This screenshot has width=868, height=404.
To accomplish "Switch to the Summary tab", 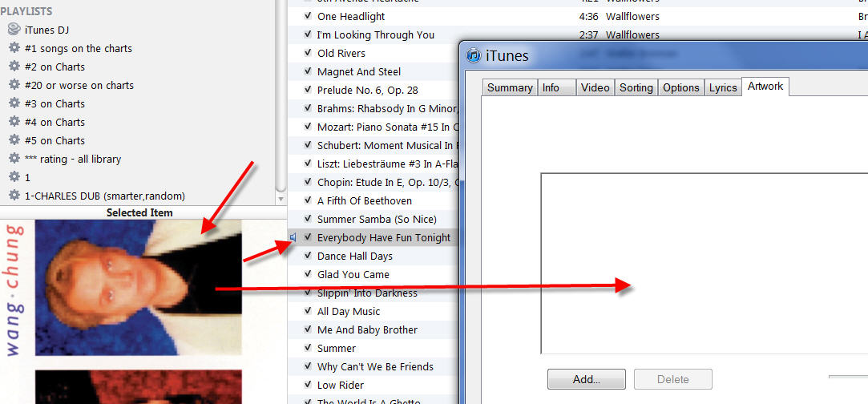I will [x=510, y=87].
